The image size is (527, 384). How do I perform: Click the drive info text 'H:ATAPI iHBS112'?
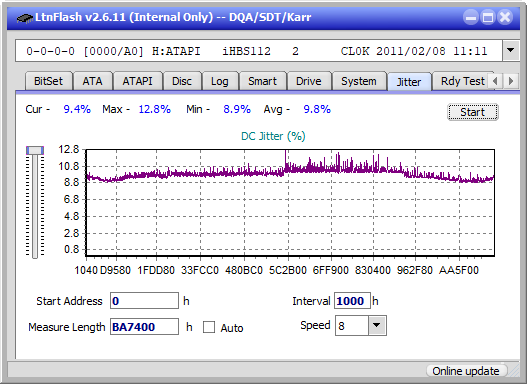(211, 51)
